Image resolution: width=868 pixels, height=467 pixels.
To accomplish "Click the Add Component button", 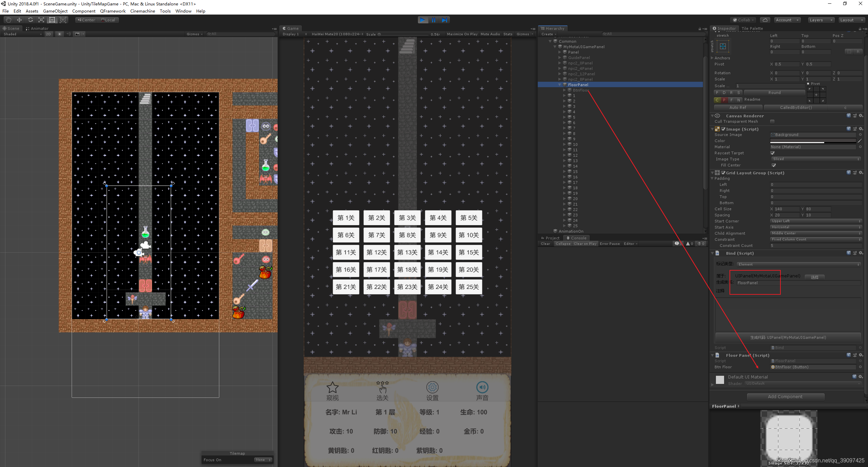I will pyautogui.click(x=785, y=396).
